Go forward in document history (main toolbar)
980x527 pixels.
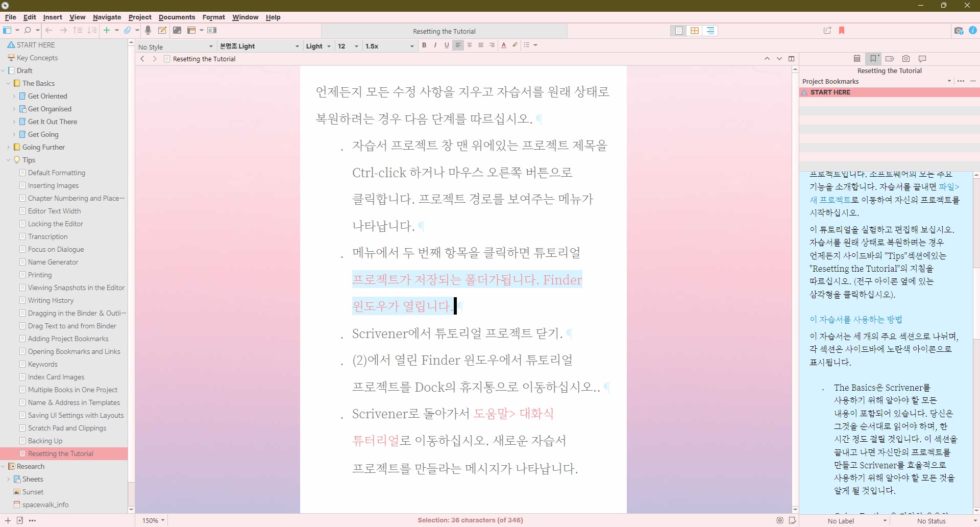point(63,31)
